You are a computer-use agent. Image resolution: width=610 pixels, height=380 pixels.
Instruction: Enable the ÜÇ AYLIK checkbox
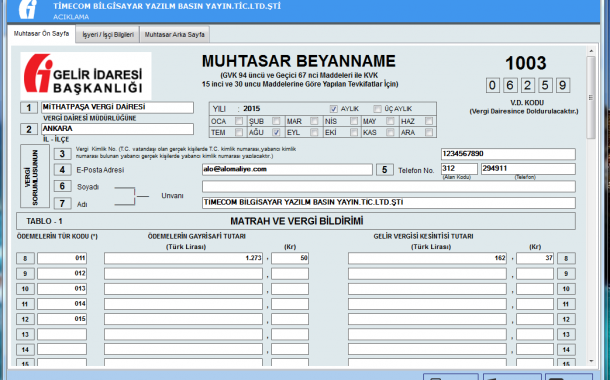click(377, 109)
